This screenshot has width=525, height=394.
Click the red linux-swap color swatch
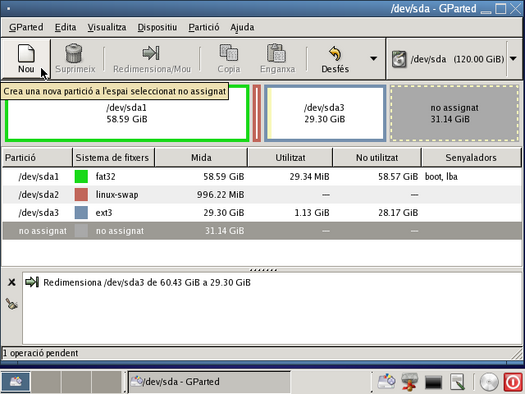81,194
